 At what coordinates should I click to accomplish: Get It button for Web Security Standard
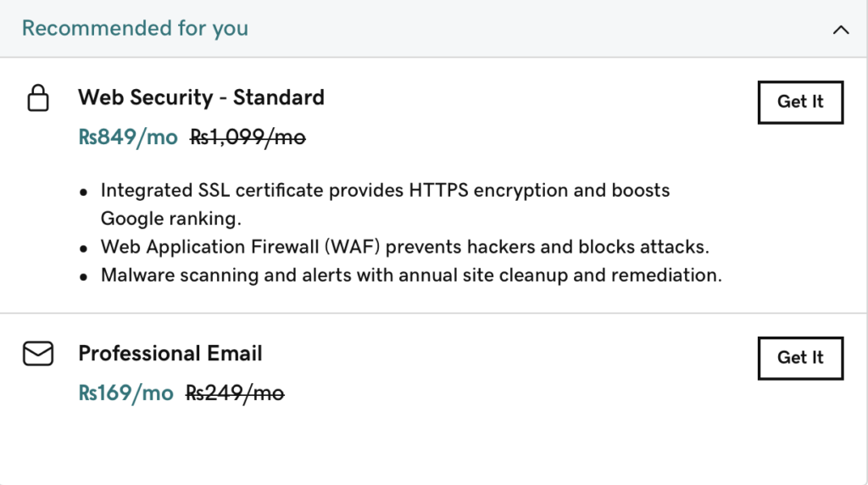[800, 103]
